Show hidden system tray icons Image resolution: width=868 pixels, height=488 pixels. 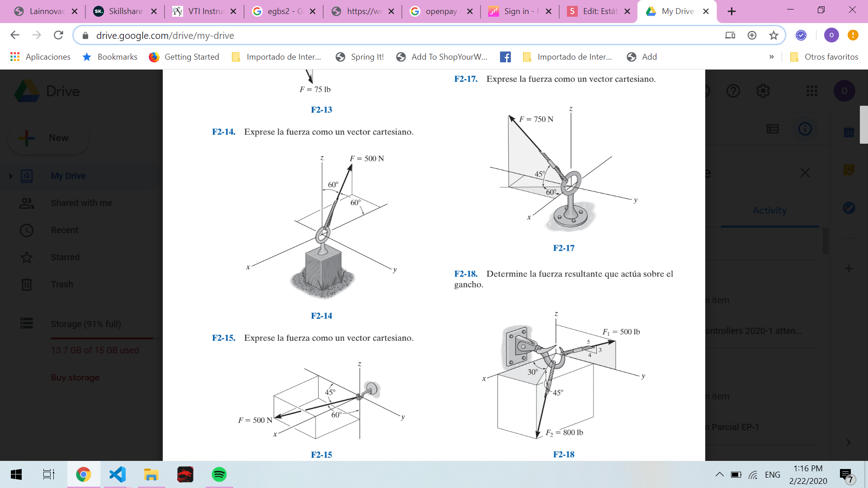pos(719,474)
